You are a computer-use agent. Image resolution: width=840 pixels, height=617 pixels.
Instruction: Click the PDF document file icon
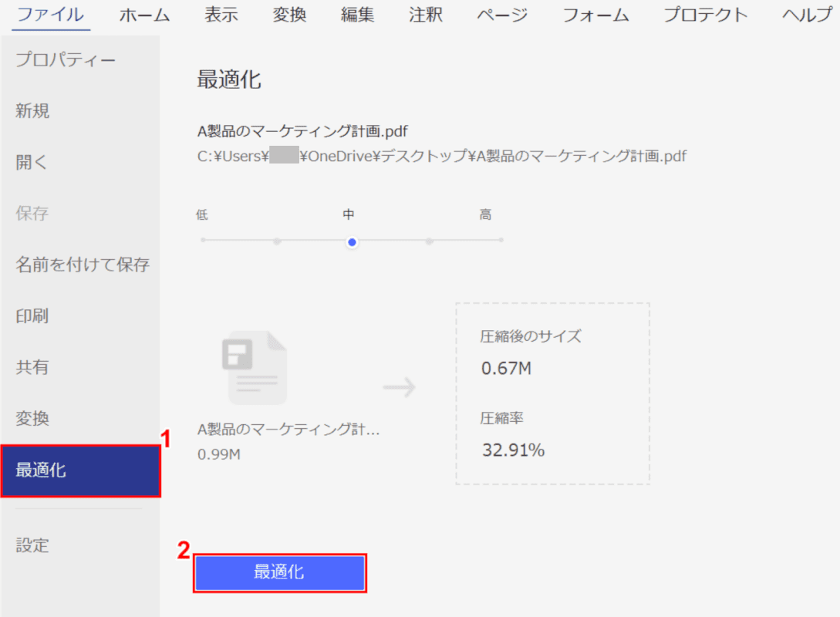(x=255, y=368)
